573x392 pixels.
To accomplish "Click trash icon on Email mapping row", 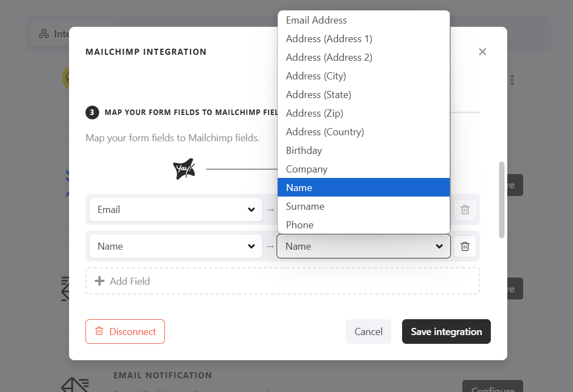I will [x=465, y=210].
